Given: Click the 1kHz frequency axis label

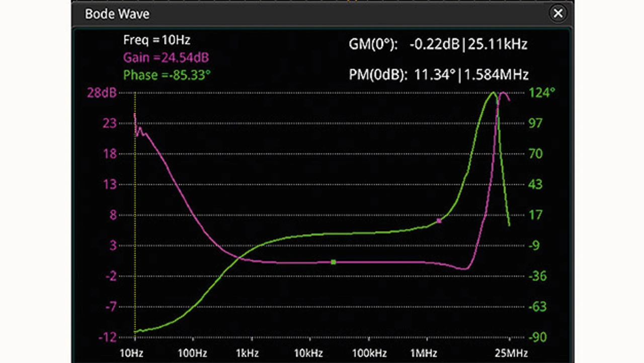Looking at the screenshot, I should point(247,352).
